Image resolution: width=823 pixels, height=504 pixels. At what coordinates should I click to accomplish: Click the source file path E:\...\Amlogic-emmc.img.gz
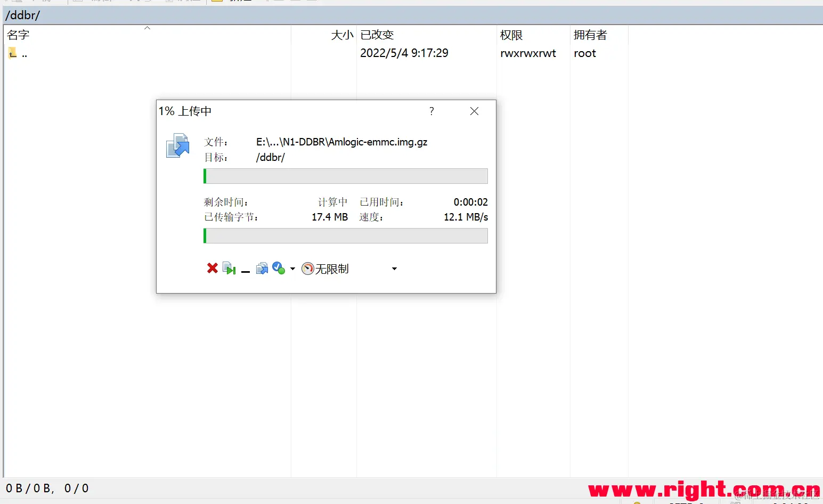pos(342,142)
